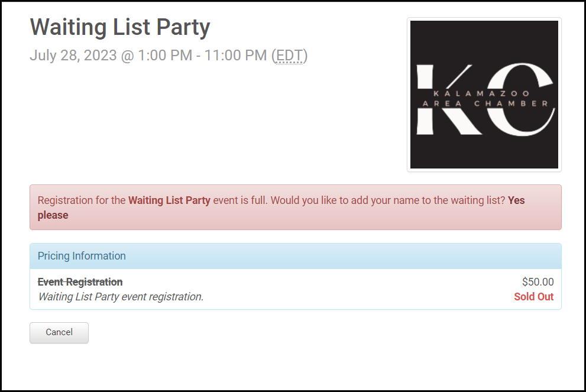Screen dimensions: 586x392
Task: Click the Cancel button
Action: click(59, 332)
